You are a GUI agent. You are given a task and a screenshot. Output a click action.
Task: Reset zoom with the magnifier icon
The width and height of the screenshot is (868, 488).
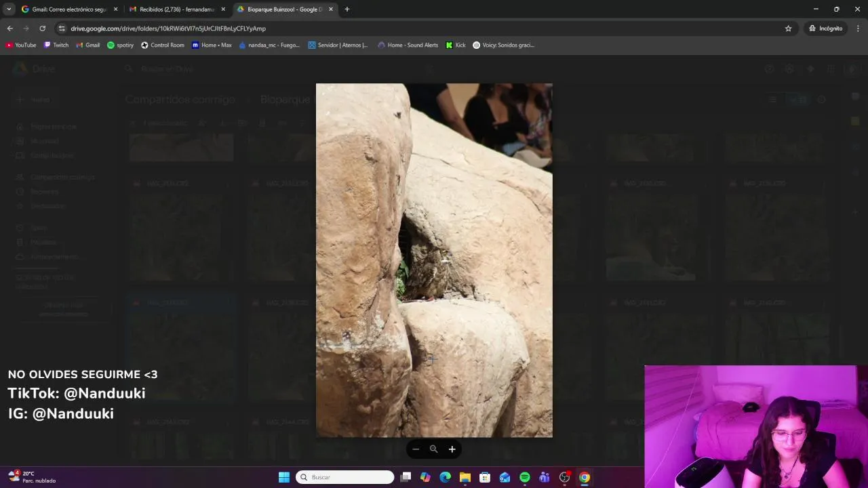(434, 449)
